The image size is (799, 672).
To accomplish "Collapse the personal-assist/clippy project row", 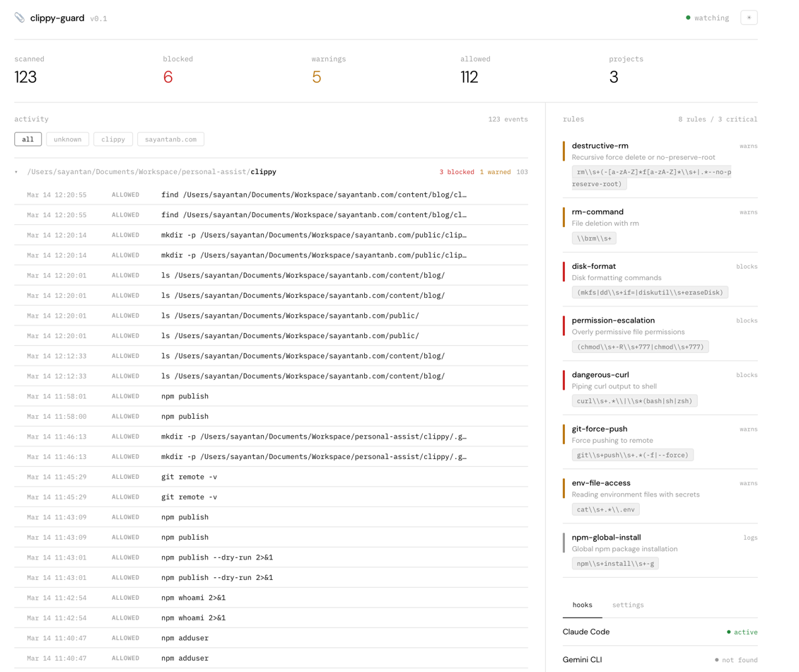I will coord(16,171).
